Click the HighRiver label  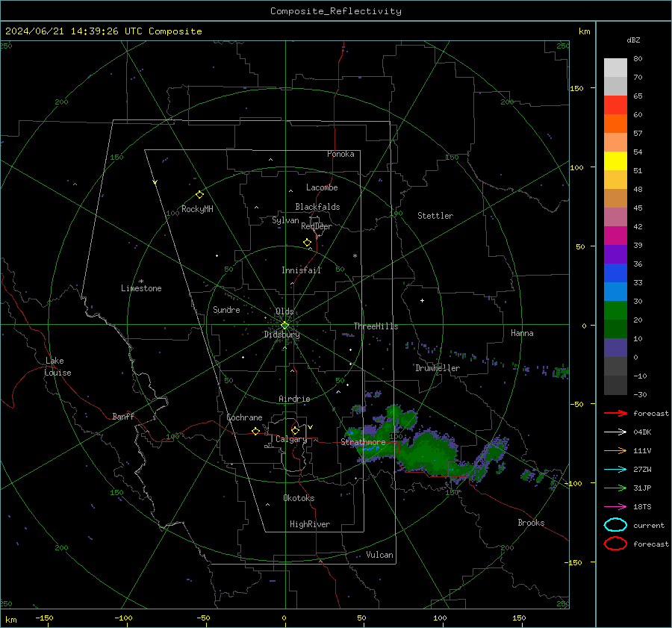click(x=310, y=524)
